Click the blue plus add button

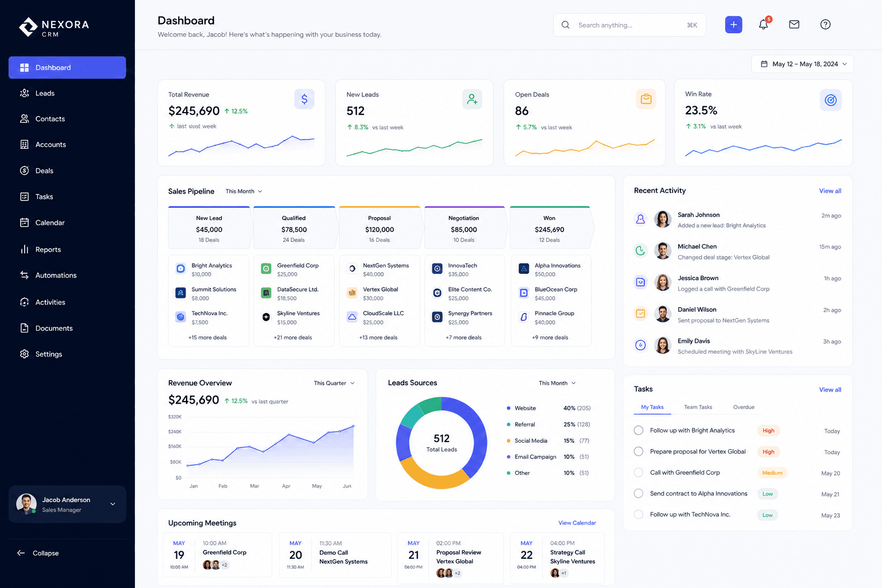(733, 25)
